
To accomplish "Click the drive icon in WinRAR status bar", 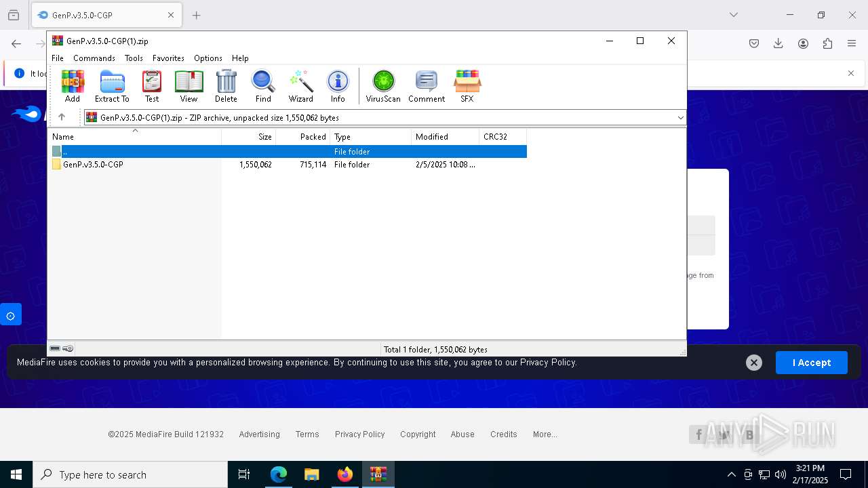I will [x=55, y=348].
